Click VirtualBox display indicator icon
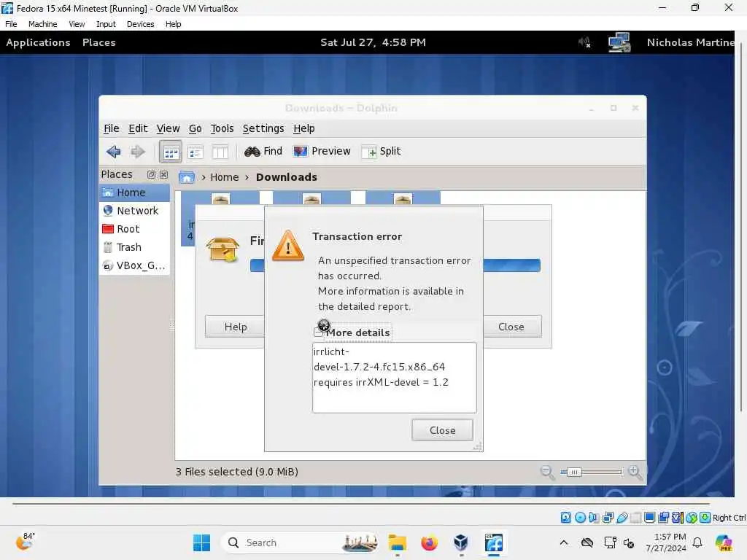The image size is (747, 560). [649, 518]
